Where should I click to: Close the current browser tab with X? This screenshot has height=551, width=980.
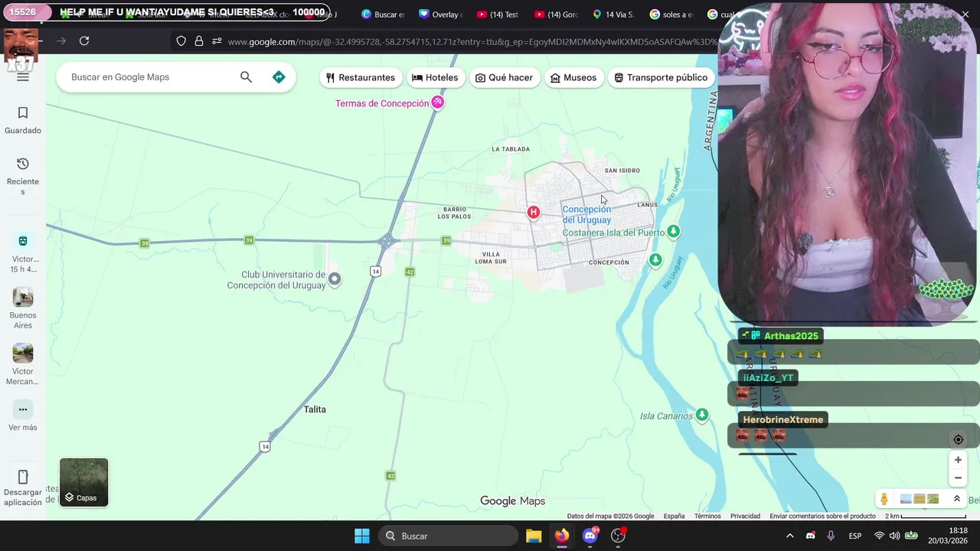[965, 14]
